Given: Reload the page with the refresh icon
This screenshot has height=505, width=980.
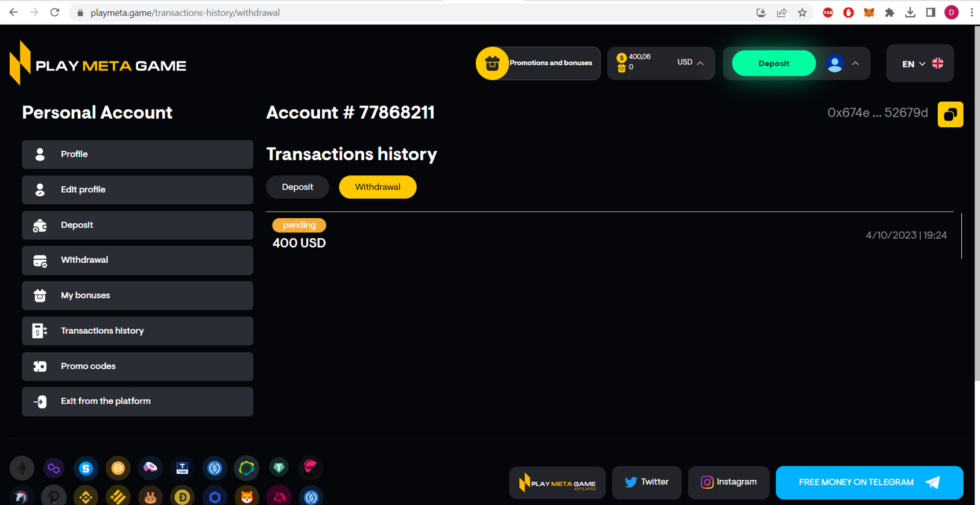Looking at the screenshot, I should (x=55, y=13).
